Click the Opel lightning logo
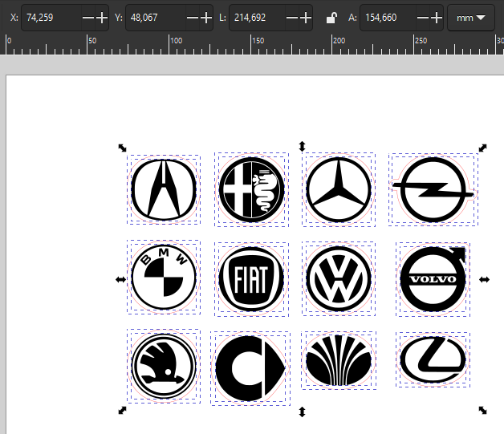504x434 pixels. [433, 189]
